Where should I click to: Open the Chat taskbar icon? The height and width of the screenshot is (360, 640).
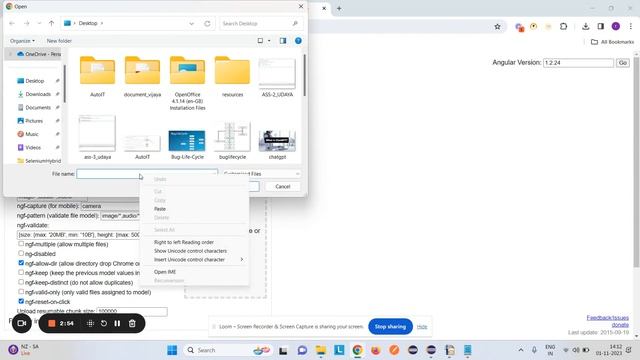pos(302,350)
